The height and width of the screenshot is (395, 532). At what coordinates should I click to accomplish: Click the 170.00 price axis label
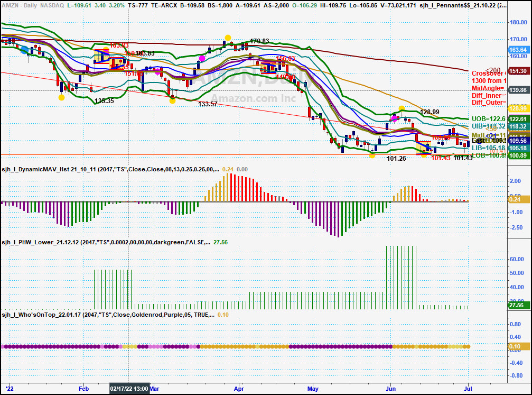518,40
